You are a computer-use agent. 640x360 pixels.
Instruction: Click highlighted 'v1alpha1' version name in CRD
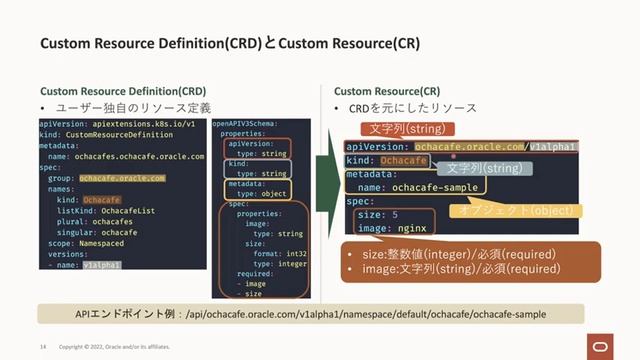[x=102, y=265]
